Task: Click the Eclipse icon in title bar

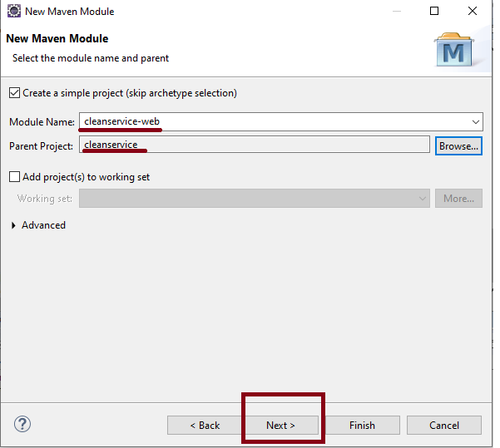Action: pos(13,12)
